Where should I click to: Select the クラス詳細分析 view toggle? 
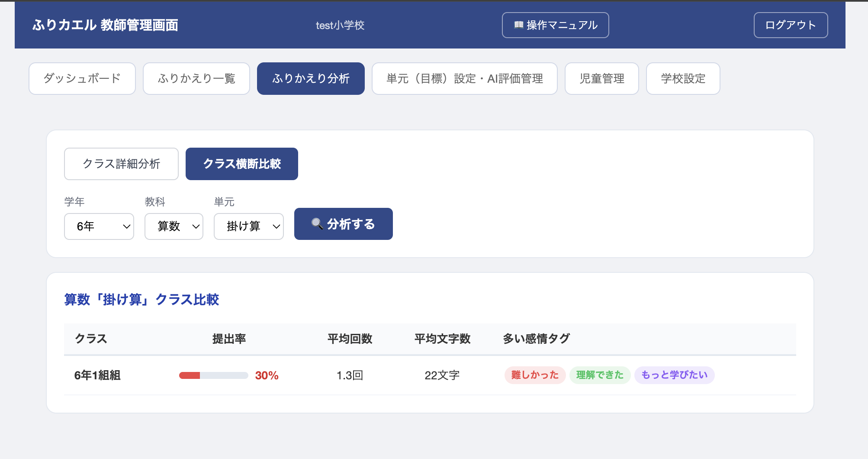coord(121,164)
